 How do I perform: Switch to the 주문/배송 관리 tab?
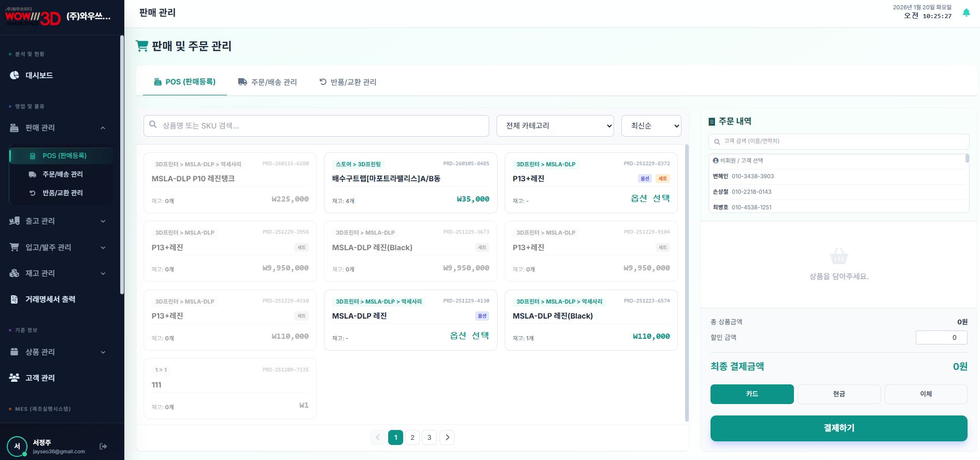[267, 82]
